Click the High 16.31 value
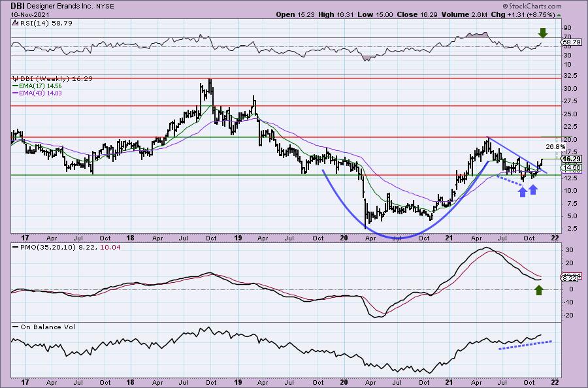This screenshot has height=388, width=588. (x=335, y=14)
